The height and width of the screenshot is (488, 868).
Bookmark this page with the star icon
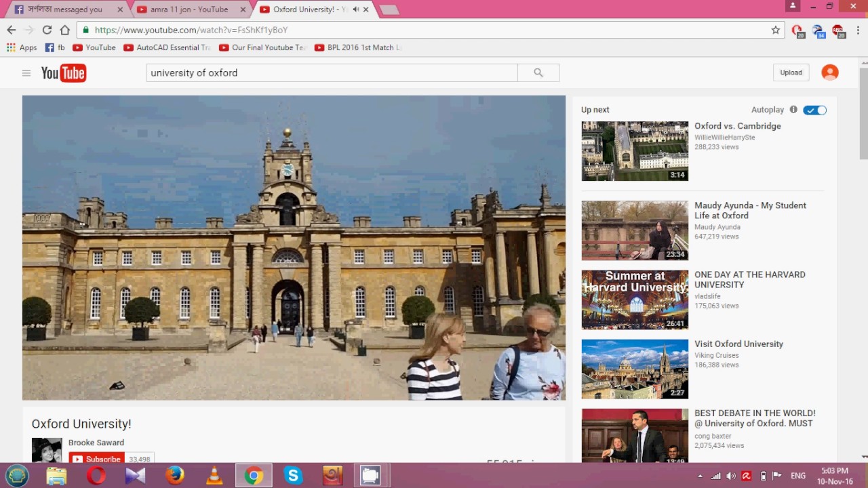click(x=776, y=30)
